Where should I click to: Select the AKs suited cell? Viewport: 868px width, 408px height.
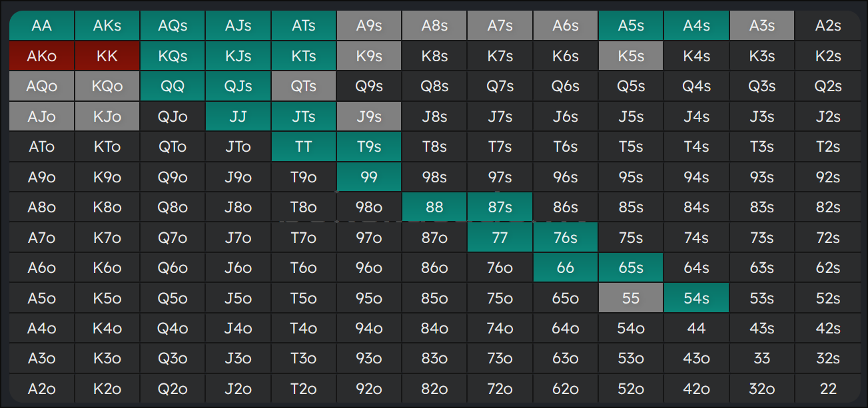(x=107, y=26)
